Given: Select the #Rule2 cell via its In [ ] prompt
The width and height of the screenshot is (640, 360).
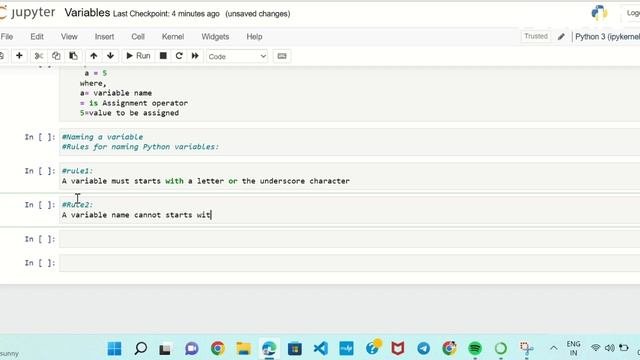Looking at the screenshot, I should 39,205.
